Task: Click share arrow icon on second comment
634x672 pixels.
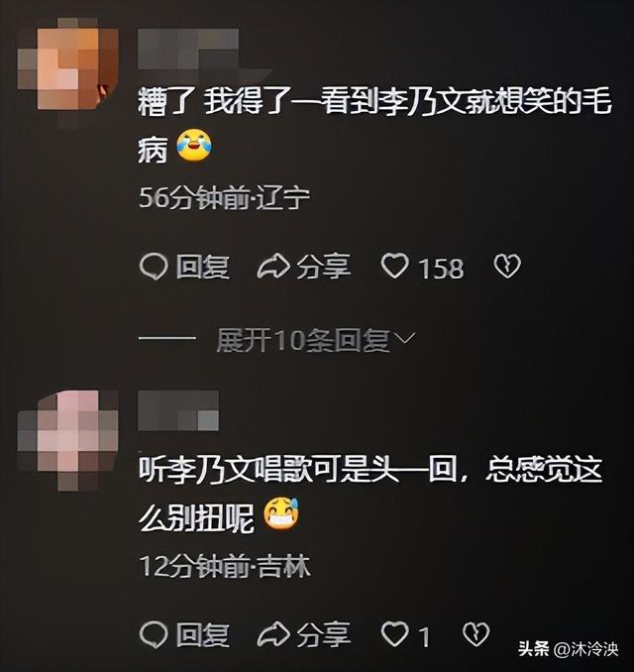Action: 272,634
